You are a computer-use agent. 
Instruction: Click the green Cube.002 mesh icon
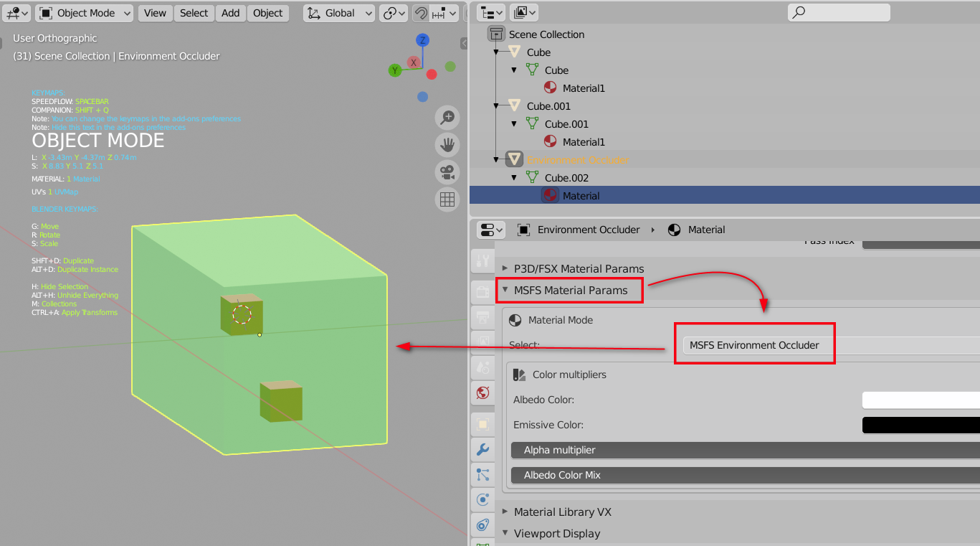532,177
